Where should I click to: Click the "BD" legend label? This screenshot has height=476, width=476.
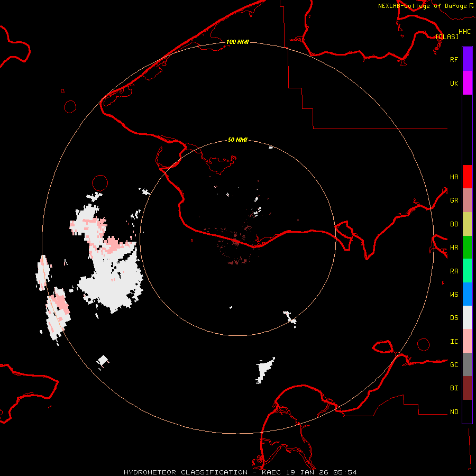(454, 224)
